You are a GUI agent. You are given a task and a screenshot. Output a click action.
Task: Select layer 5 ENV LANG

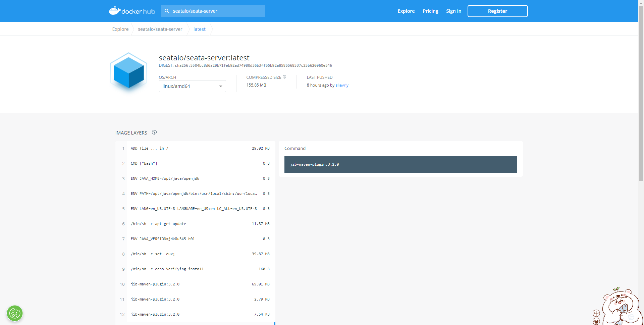[195, 209]
